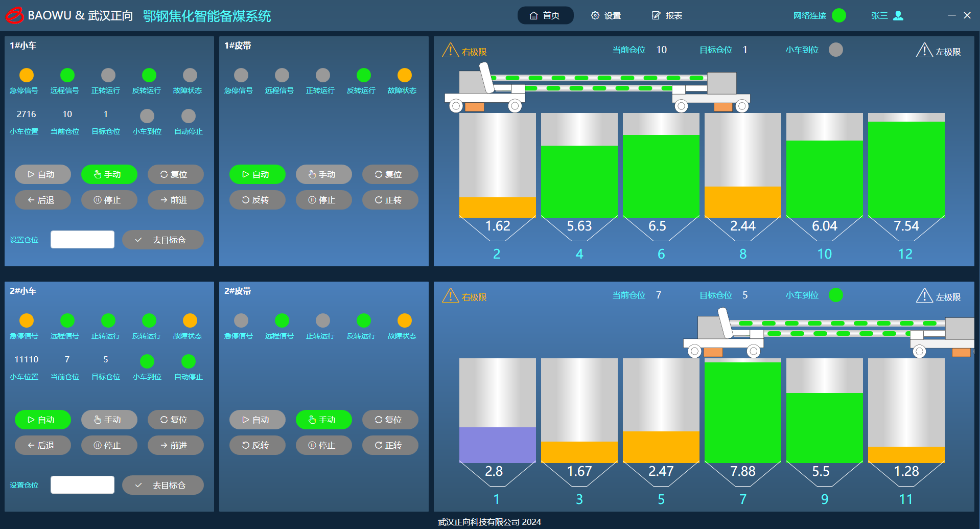Image resolution: width=980 pixels, height=529 pixels.
Task: Open the 首页 tab
Action: coord(545,16)
